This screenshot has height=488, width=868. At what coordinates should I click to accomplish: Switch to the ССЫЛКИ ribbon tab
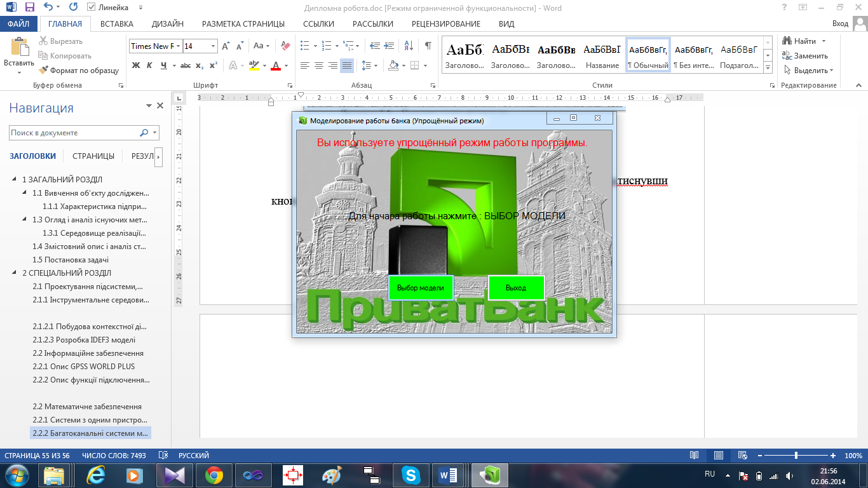click(x=318, y=24)
